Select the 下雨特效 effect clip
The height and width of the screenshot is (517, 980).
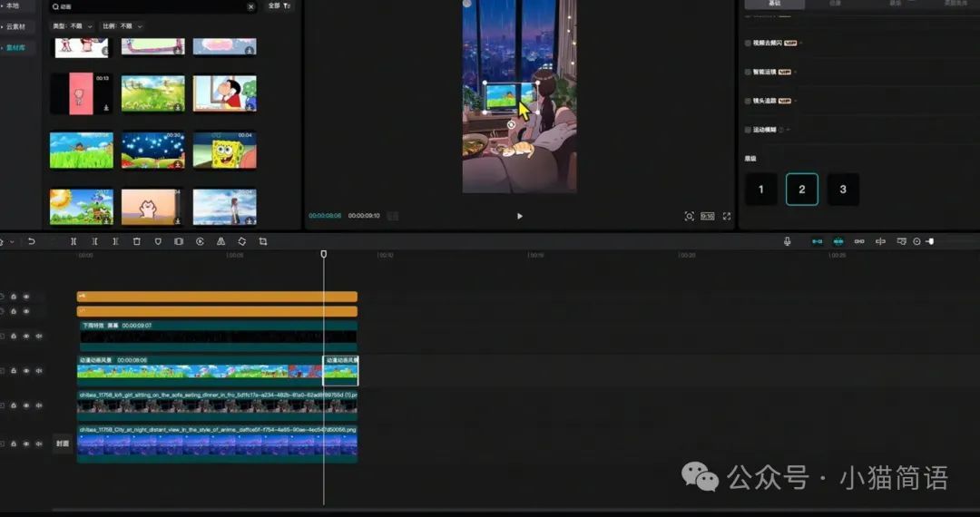pos(217,336)
